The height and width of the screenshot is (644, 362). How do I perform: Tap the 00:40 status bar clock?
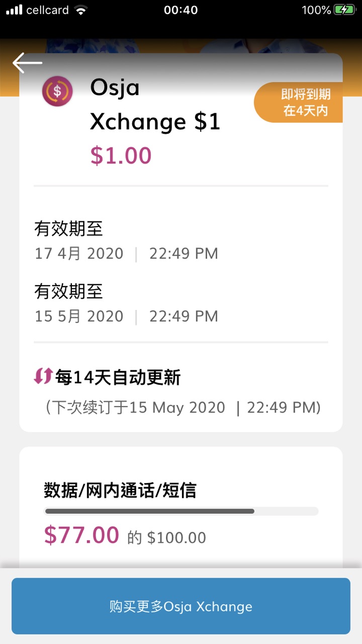pyautogui.click(x=181, y=10)
